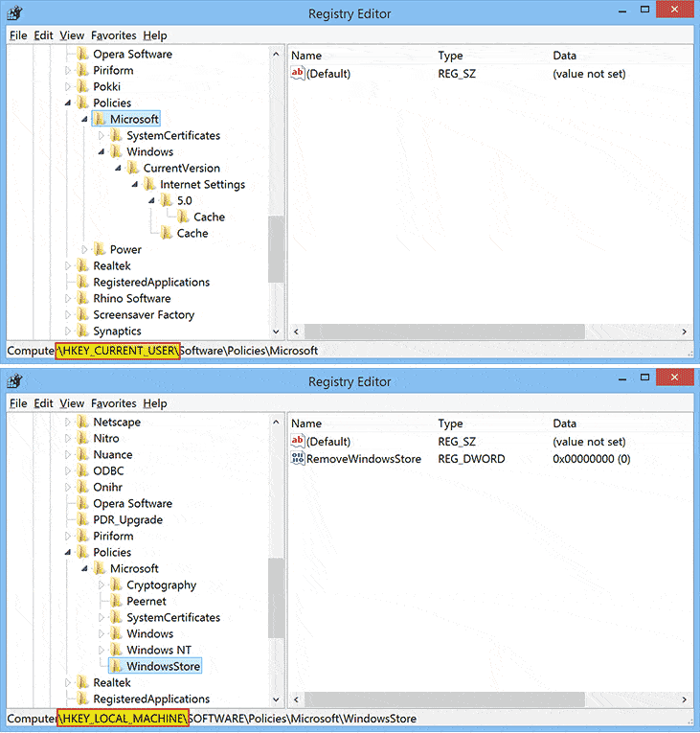Expand the SystemCertificates key in the top window

point(102,136)
